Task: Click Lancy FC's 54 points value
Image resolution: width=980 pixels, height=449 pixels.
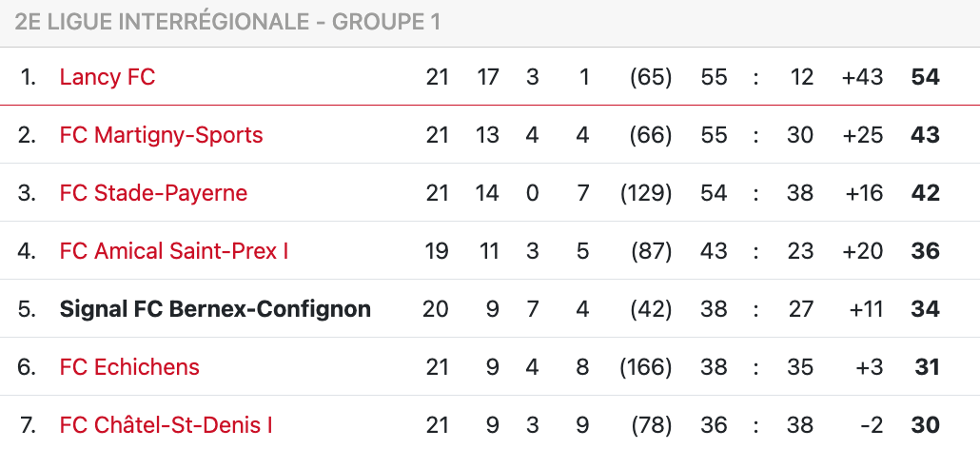Action: [925, 77]
